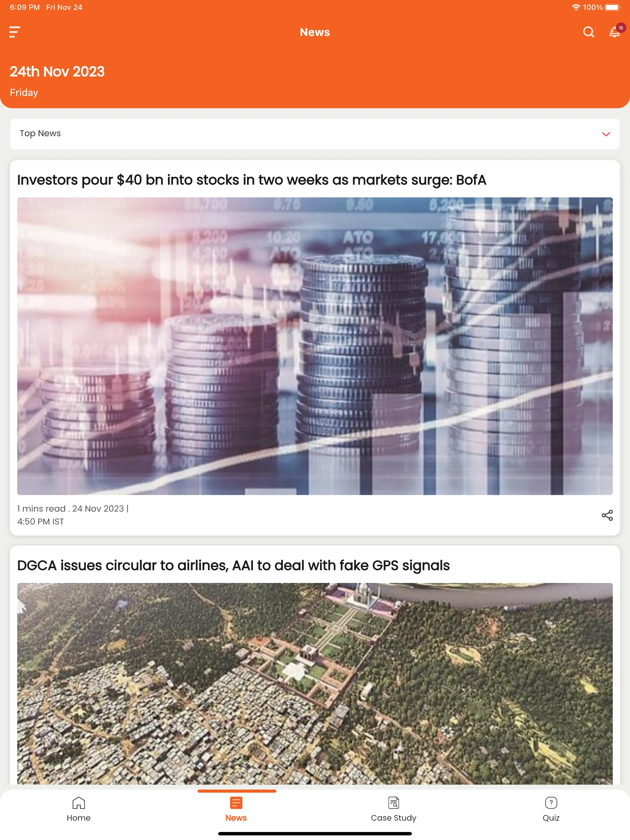Image resolution: width=630 pixels, height=840 pixels.
Task: Share the stock market news article
Action: click(607, 515)
